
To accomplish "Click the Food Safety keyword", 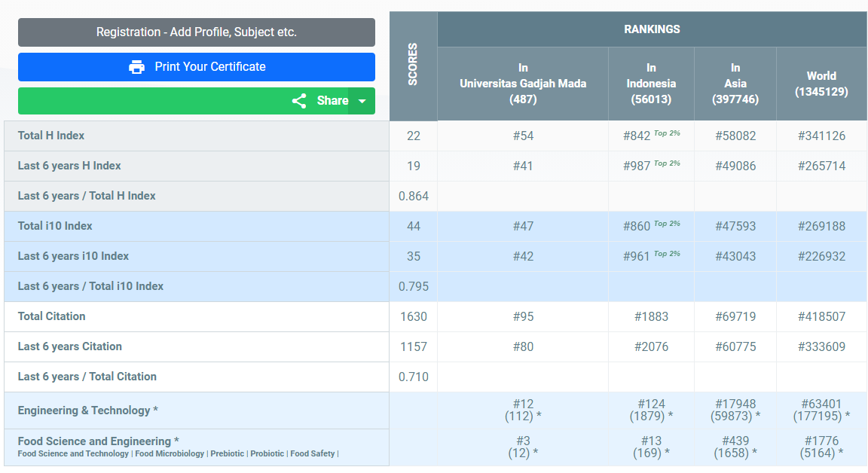I will pyautogui.click(x=312, y=453).
